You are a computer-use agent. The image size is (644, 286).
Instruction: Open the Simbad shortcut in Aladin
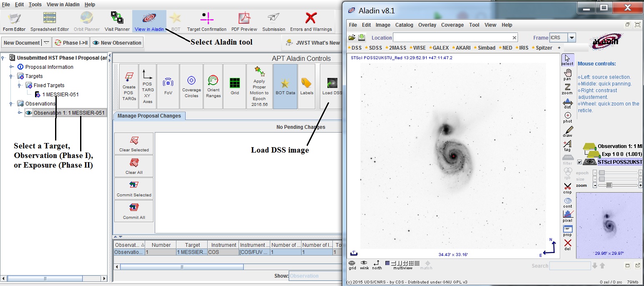[484, 48]
